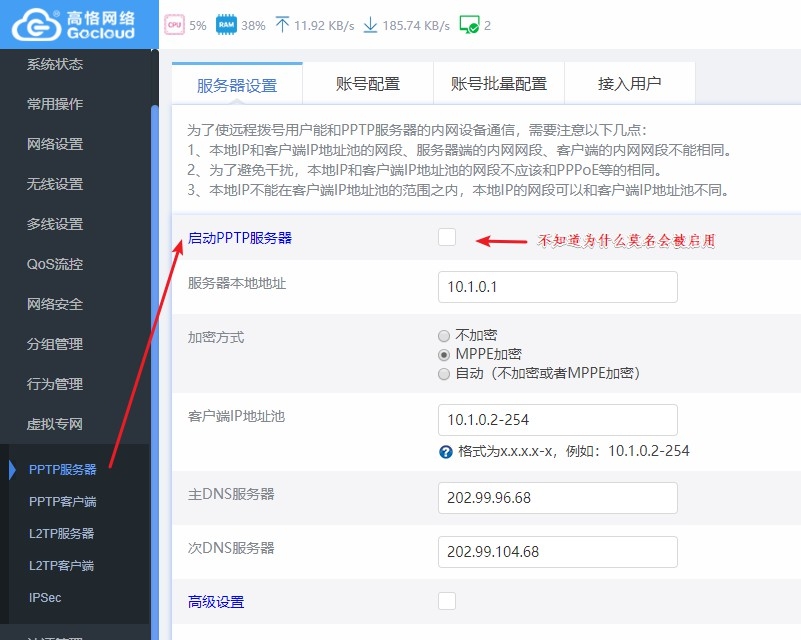Screen dimensions: 801x640
Task: Click the upload speed arrow icon
Action: (x=282, y=25)
